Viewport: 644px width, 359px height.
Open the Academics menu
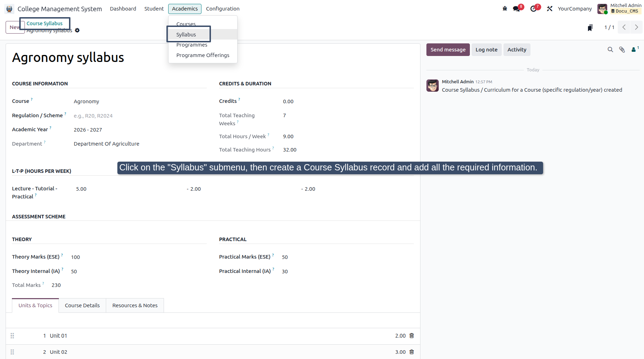tap(185, 9)
